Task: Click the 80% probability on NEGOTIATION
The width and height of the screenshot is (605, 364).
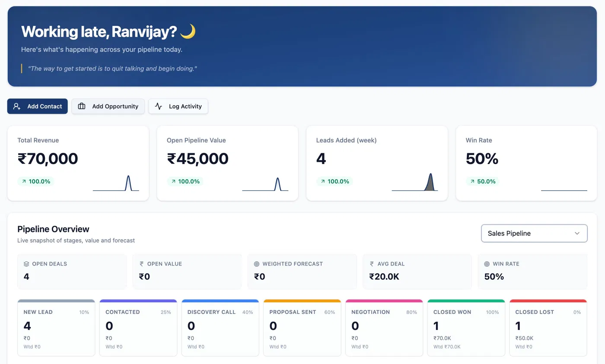Action: [x=412, y=312]
